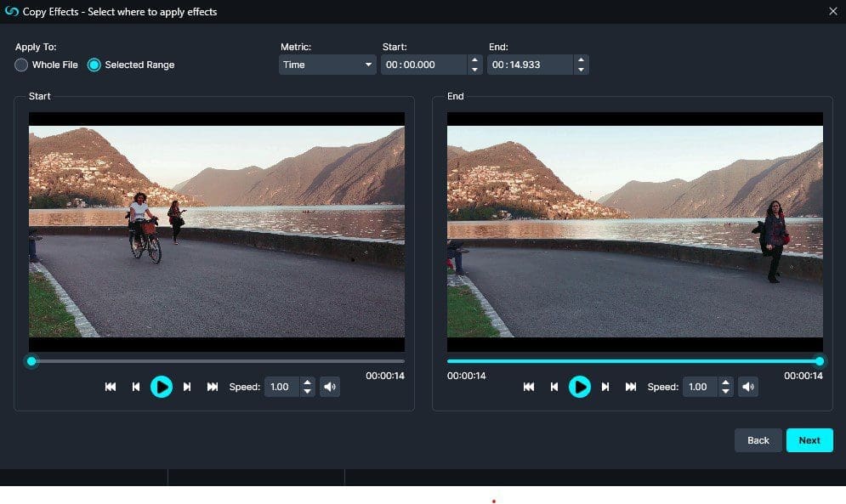
Task: Select the Selected Range option
Action: (x=95, y=65)
